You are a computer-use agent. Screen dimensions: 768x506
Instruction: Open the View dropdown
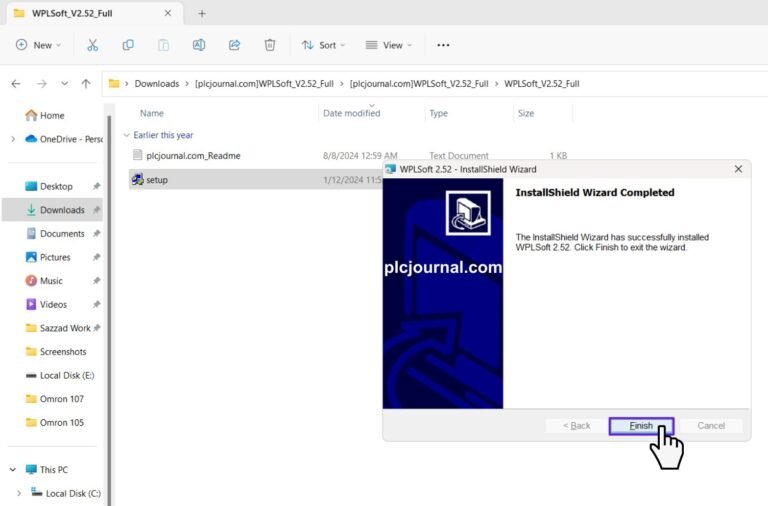click(389, 45)
